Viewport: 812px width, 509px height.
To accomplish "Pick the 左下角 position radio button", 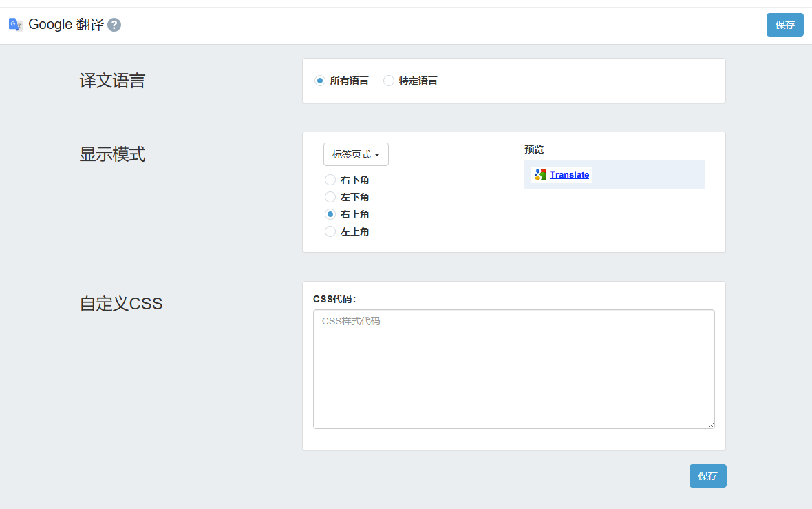I will pyautogui.click(x=330, y=197).
